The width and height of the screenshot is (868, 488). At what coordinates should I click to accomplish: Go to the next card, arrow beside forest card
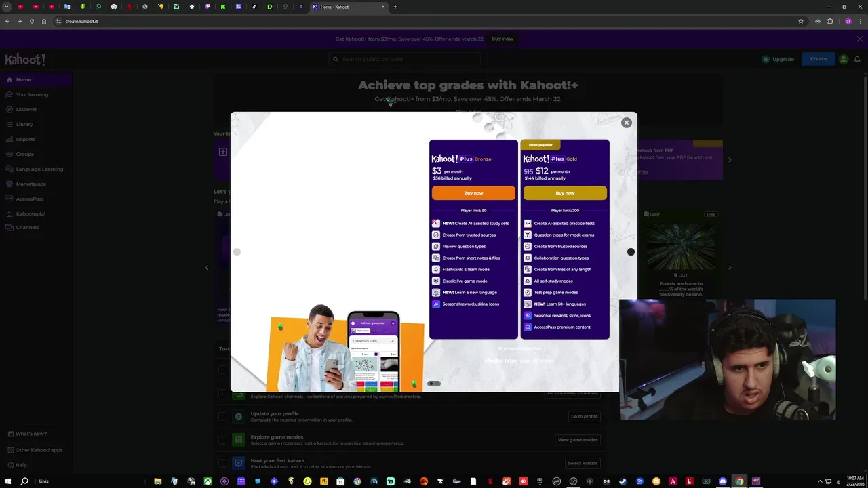[x=730, y=268]
